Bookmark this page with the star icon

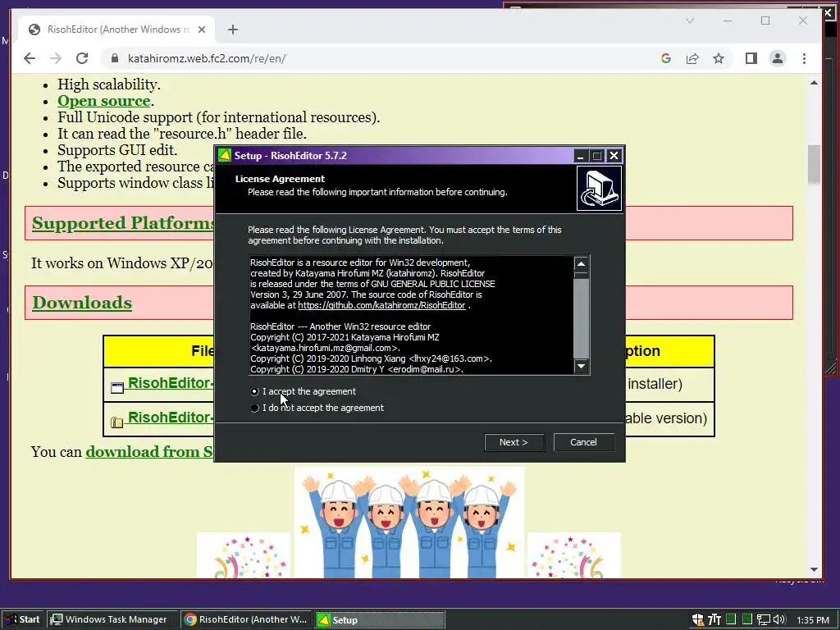[719, 58]
